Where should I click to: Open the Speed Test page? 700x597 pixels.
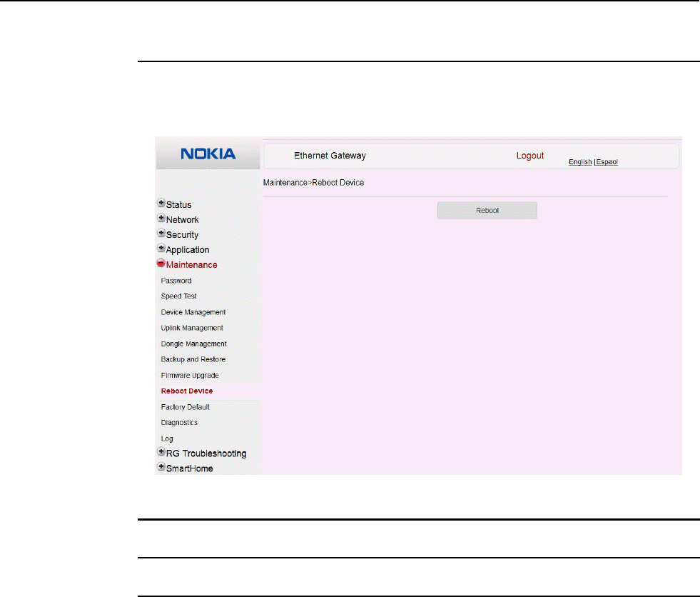(178, 296)
